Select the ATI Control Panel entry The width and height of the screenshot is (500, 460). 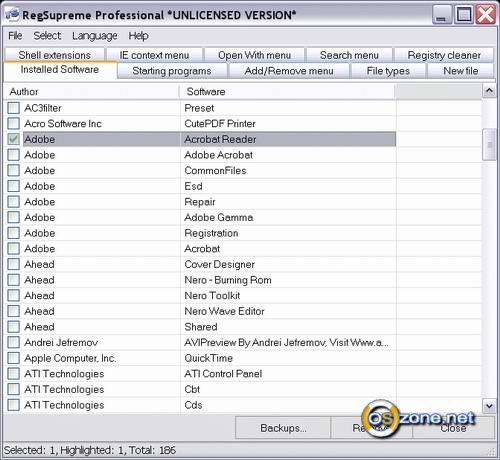[x=223, y=374]
